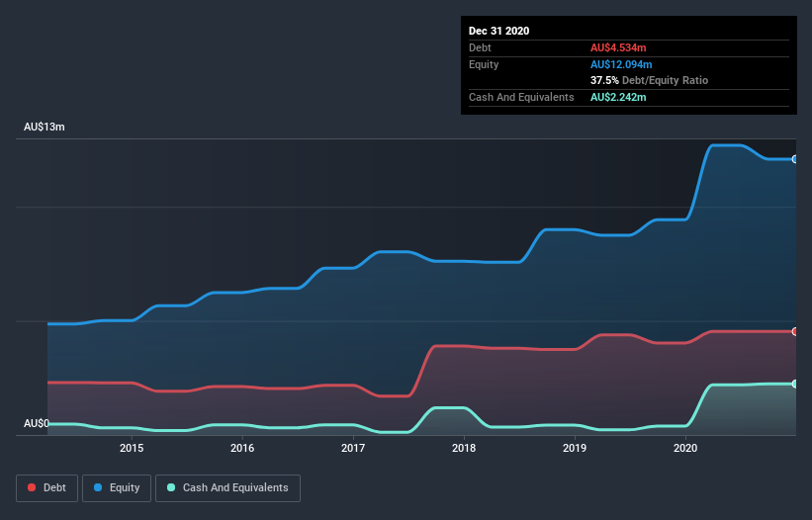Toggle the Equity series in the legend
812x520 pixels.
tap(117, 488)
